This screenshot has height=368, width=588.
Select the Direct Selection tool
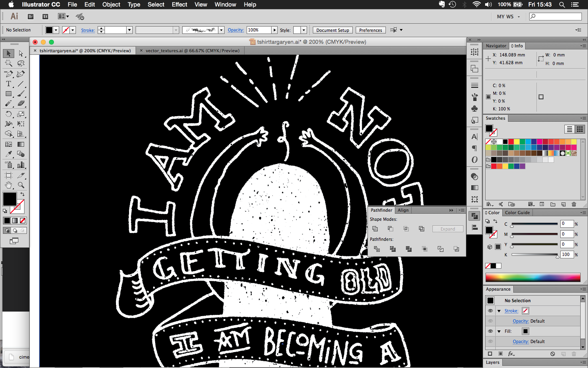21,54
